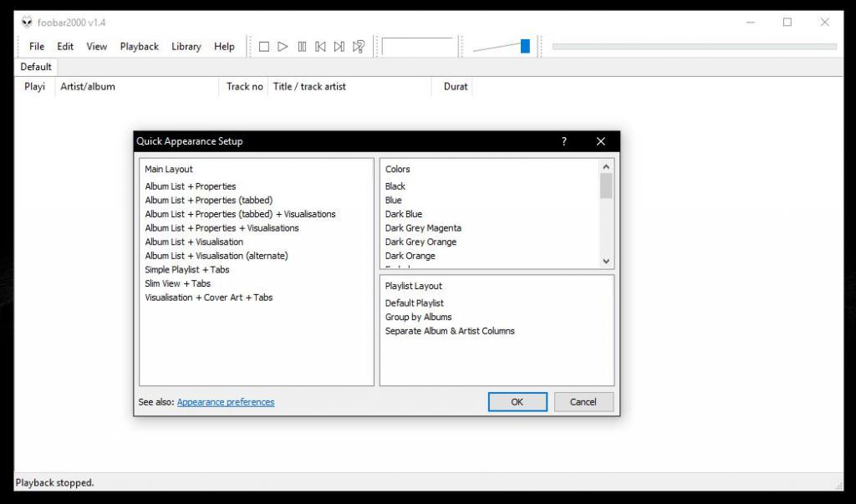Start playback with the Play button
Screen dimensions: 856x504
tap(283, 47)
